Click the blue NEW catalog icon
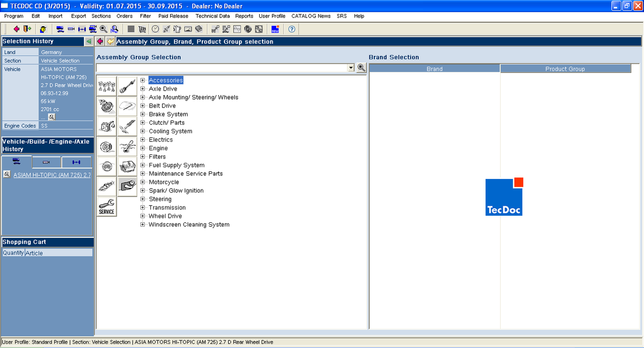644x348 pixels. [x=275, y=29]
